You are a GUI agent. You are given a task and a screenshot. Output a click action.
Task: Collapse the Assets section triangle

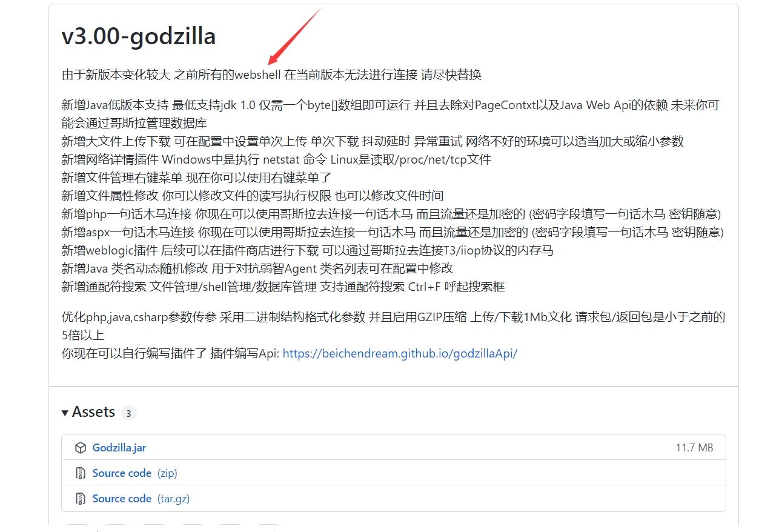point(65,413)
